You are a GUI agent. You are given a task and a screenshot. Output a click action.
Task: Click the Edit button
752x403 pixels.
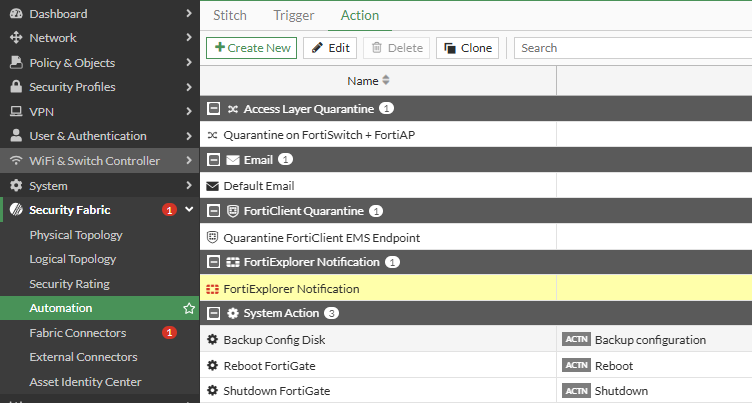[330, 48]
